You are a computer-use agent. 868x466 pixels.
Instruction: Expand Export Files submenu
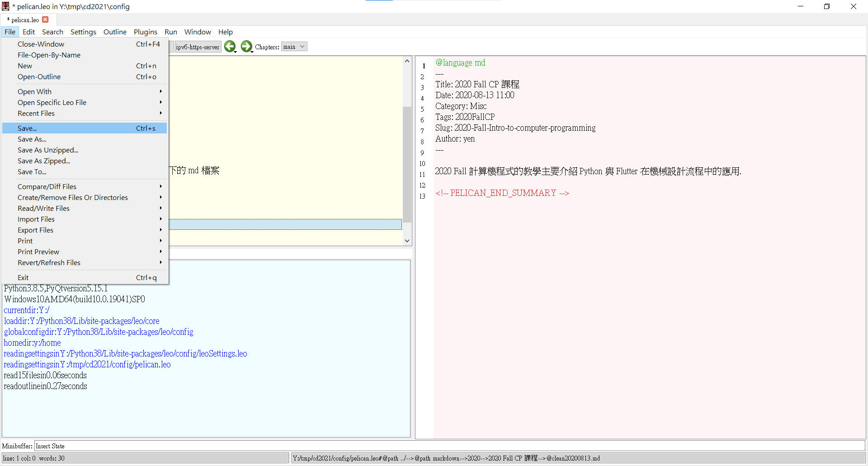[85, 230]
